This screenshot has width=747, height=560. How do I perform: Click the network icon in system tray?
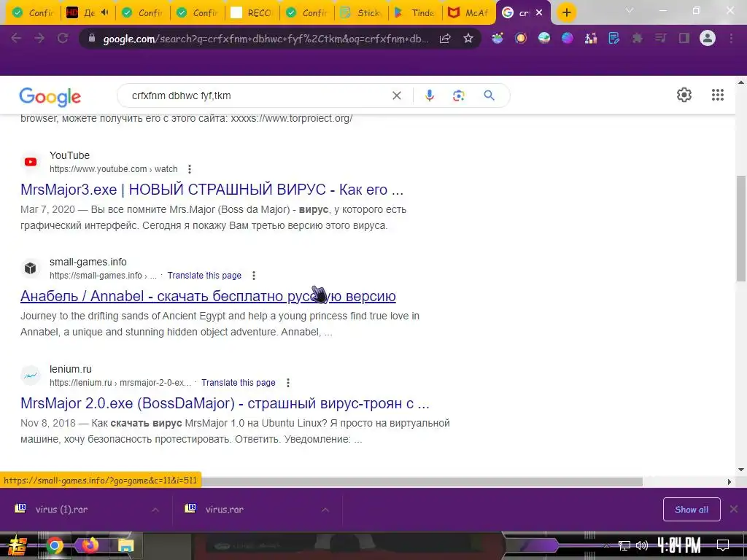624,545
